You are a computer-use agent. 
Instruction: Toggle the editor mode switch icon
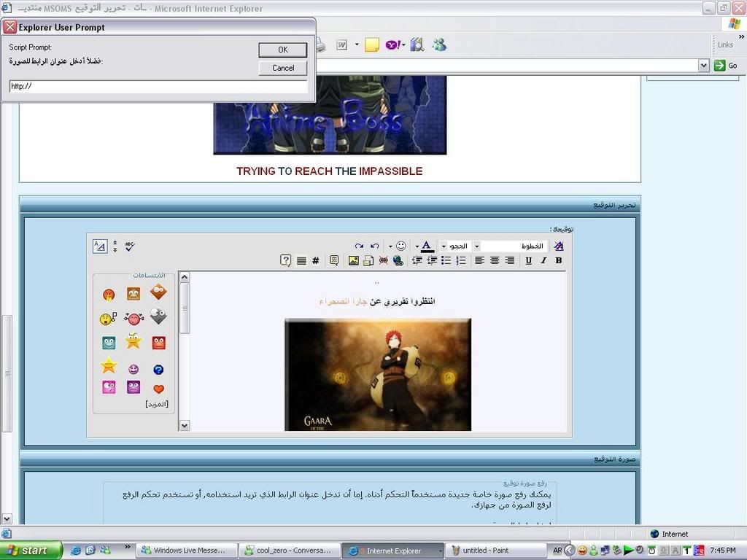[x=100, y=246]
